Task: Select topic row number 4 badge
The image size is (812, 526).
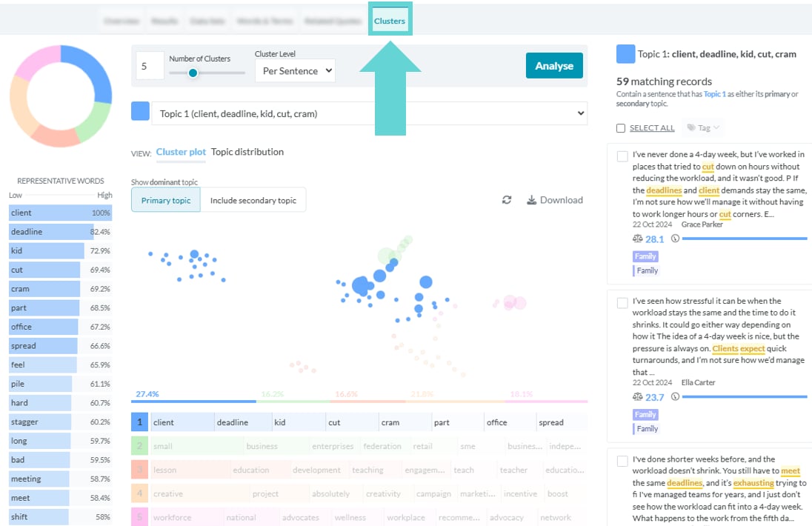Action: (x=139, y=493)
